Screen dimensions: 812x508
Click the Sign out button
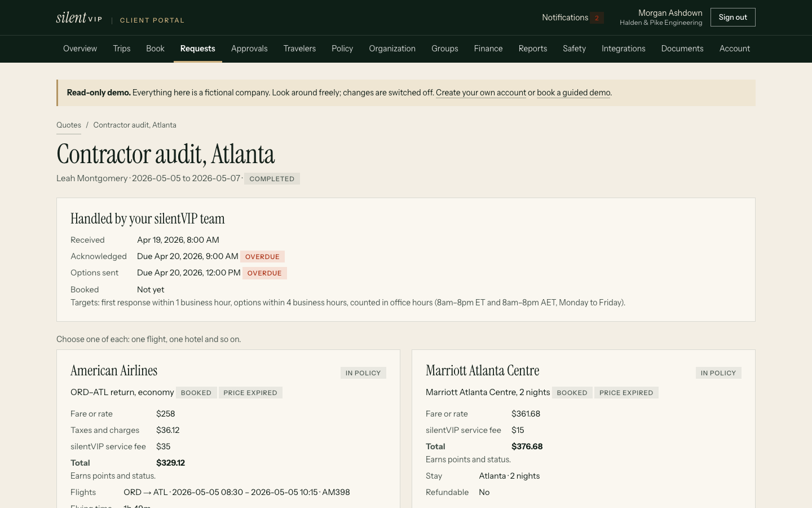(733, 17)
